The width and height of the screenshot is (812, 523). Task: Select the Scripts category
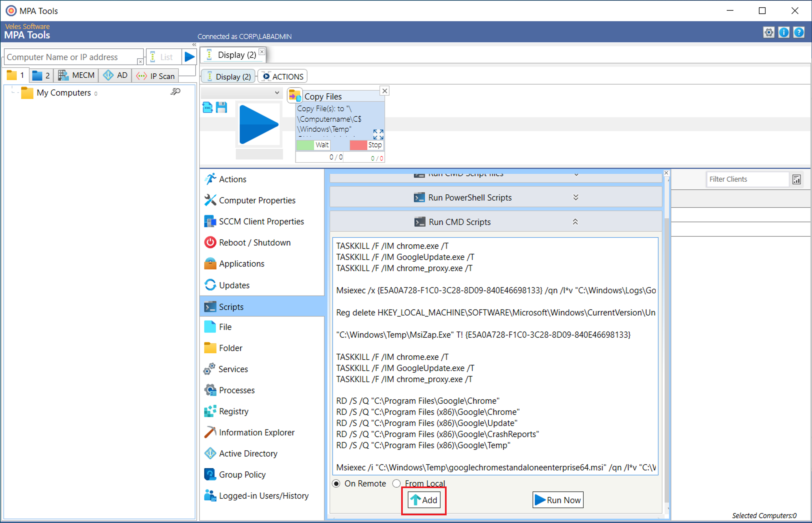click(262, 306)
